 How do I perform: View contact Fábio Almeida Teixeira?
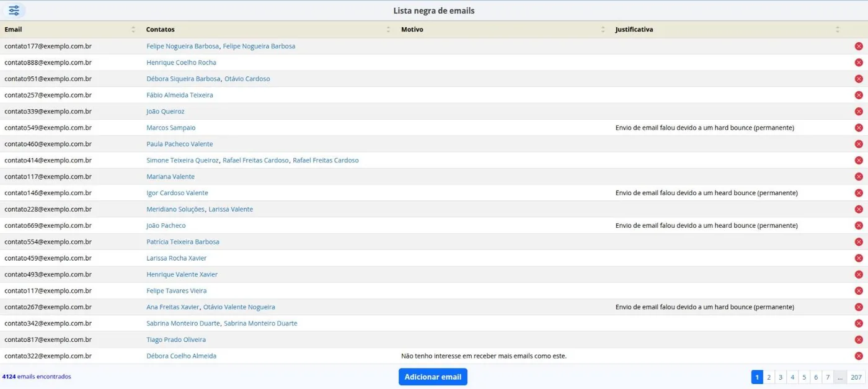click(x=180, y=96)
